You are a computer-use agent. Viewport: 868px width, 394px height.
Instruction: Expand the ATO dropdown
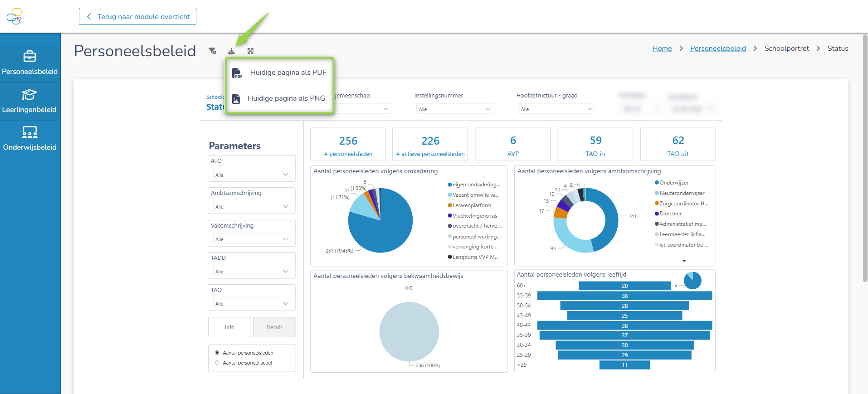tap(252, 175)
